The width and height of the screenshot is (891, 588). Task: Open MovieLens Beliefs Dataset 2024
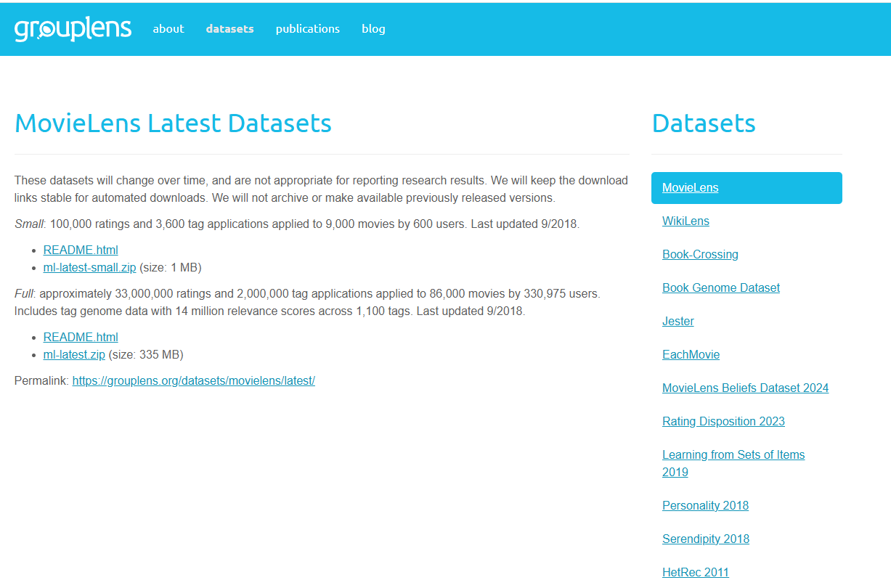(745, 388)
